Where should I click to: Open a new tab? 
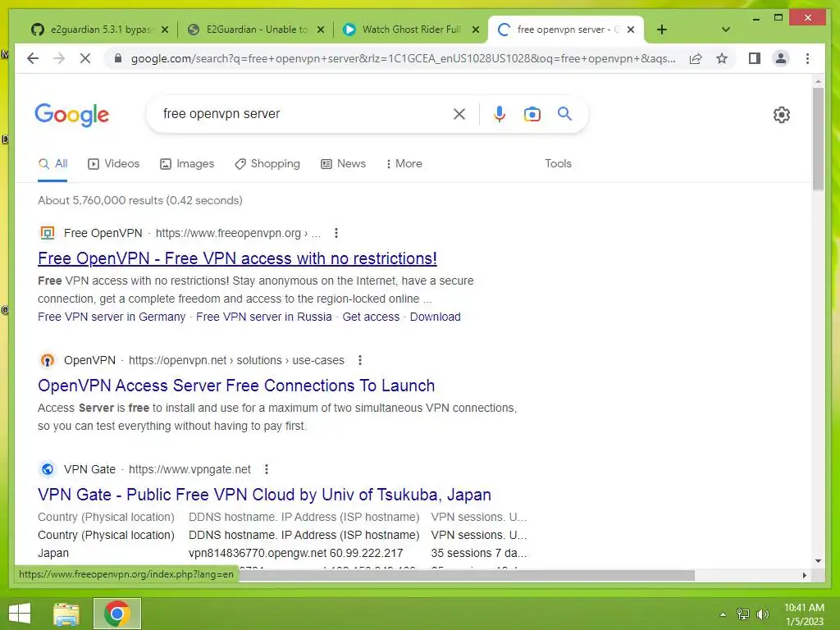[662, 30]
